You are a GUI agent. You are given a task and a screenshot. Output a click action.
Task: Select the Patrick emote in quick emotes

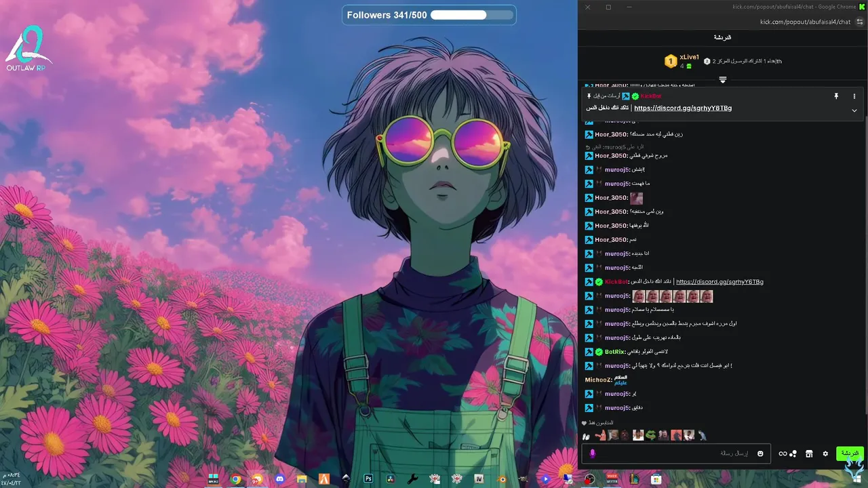[x=601, y=435]
